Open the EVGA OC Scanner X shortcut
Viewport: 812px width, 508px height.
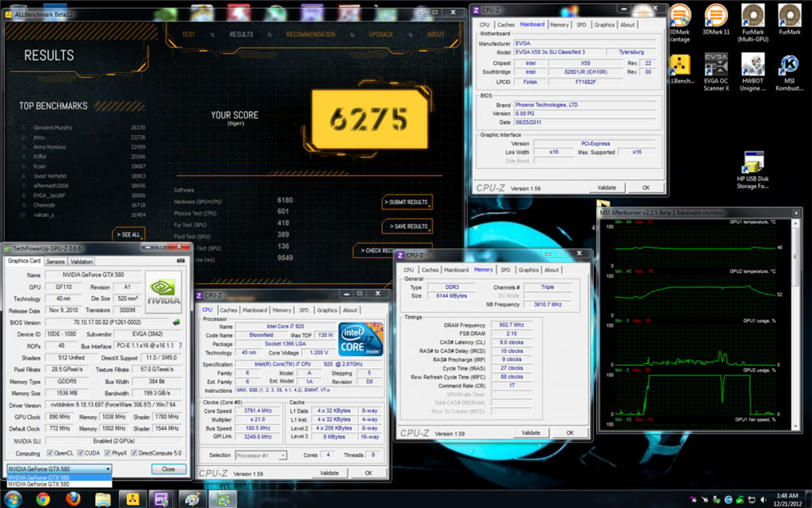point(716,72)
